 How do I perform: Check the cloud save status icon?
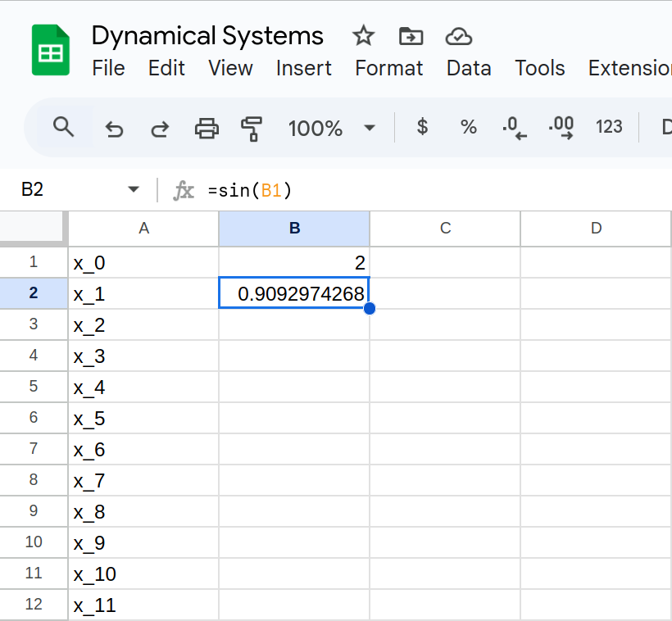click(x=459, y=36)
